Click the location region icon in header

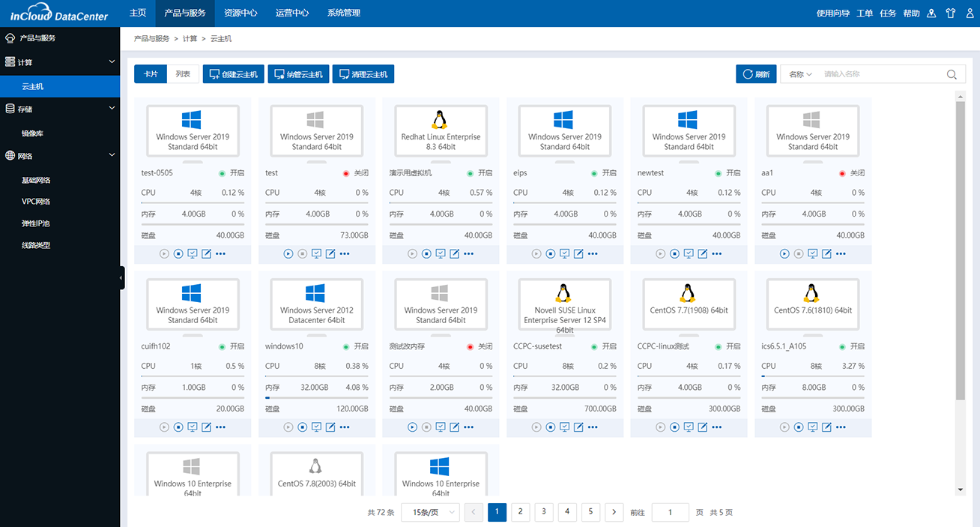(x=931, y=13)
